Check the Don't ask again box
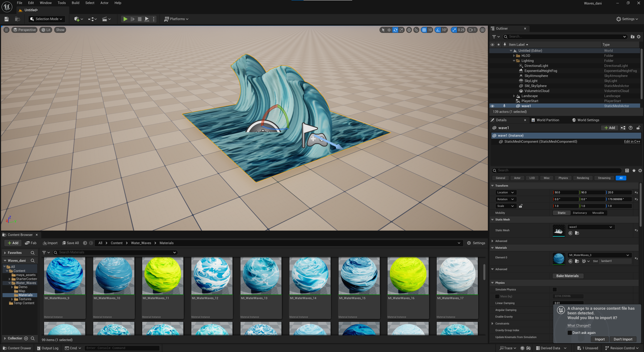This screenshot has height=352, width=644. [x=570, y=333]
